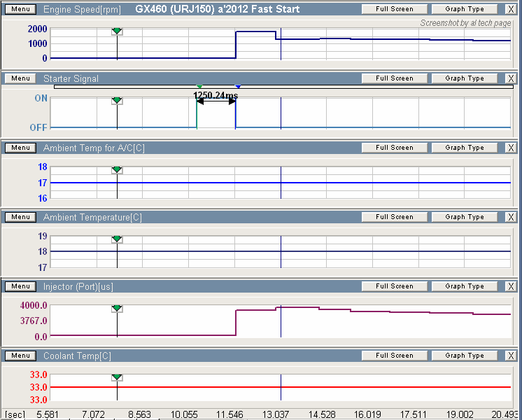The width and height of the screenshot is (522, 420).
Task: Open Menu for Engine Speed graph
Action: (x=20, y=9)
